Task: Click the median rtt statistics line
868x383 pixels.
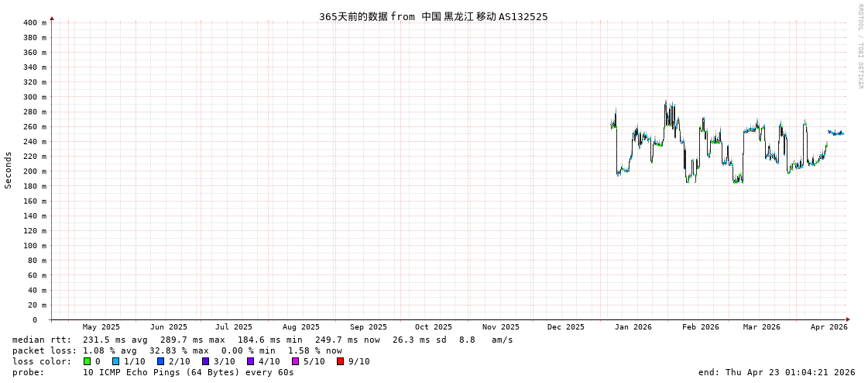Action: (x=262, y=340)
